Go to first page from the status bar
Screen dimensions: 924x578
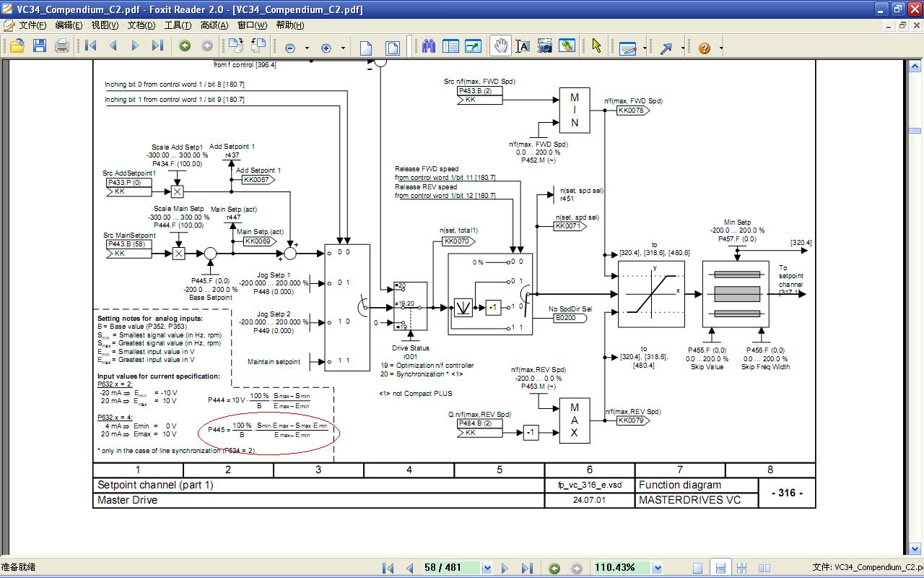point(388,568)
